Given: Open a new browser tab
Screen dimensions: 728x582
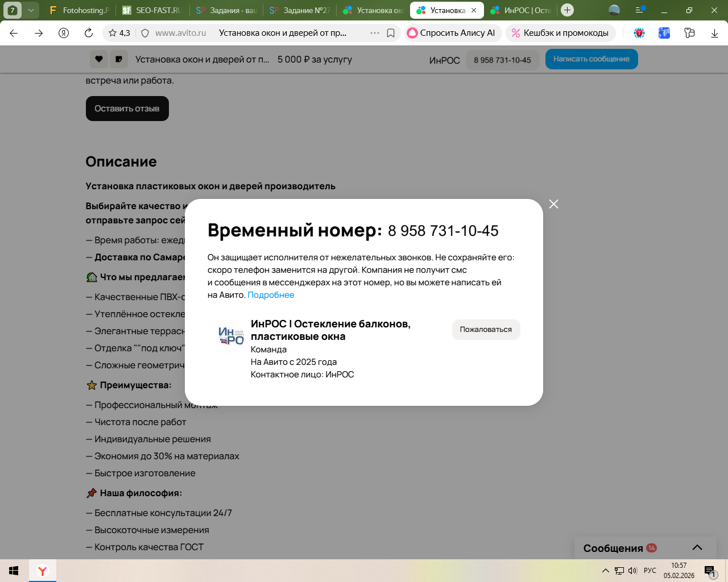Looking at the screenshot, I should coord(567,10).
